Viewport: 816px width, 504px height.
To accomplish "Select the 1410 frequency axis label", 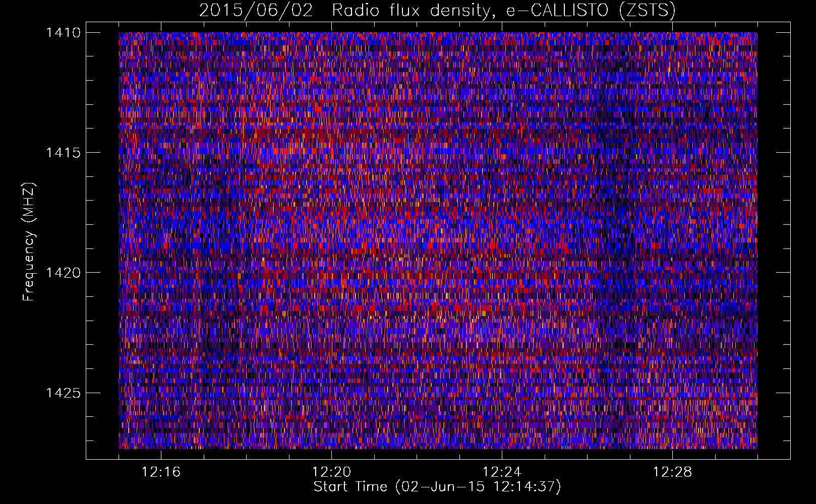I will (63, 33).
